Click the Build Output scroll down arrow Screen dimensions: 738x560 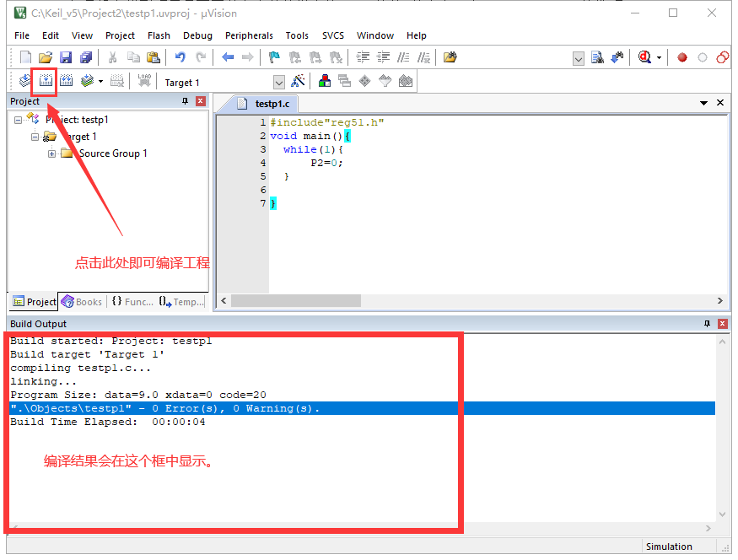coord(723,514)
